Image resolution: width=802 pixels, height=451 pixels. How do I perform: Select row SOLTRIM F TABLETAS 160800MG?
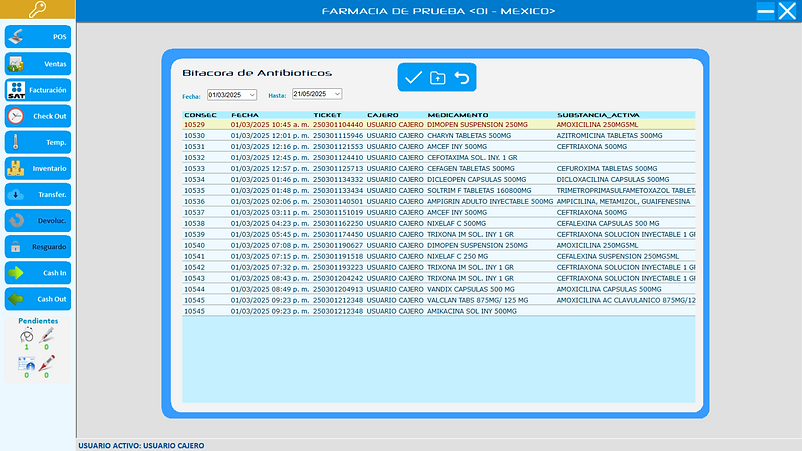(438, 190)
